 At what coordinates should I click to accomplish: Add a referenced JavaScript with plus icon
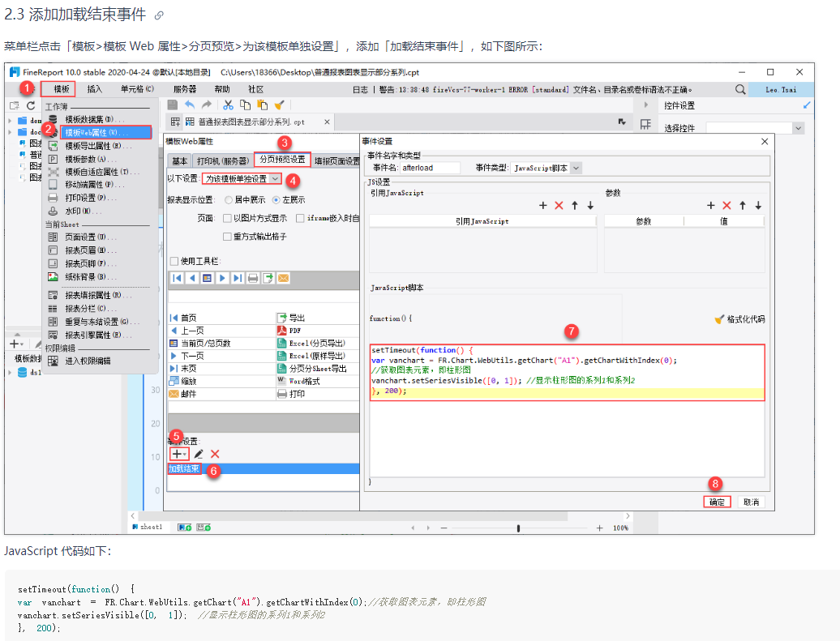tap(542, 205)
